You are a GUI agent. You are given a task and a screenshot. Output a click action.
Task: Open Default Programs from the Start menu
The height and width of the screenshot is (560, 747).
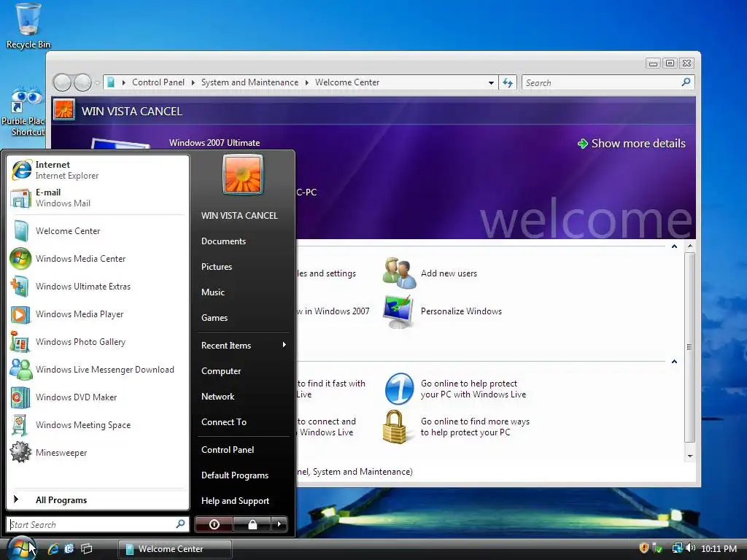tap(235, 475)
